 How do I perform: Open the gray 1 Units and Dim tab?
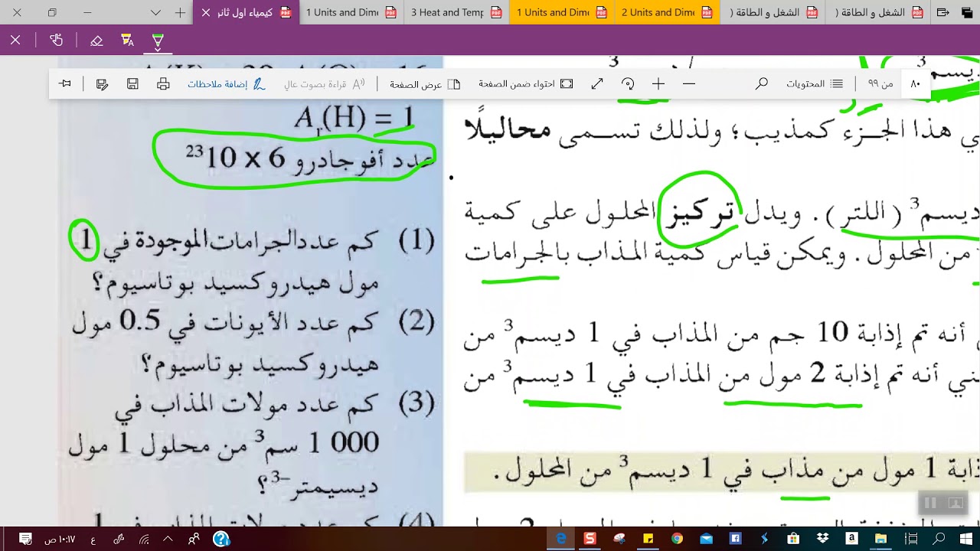pyautogui.click(x=351, y=12)
